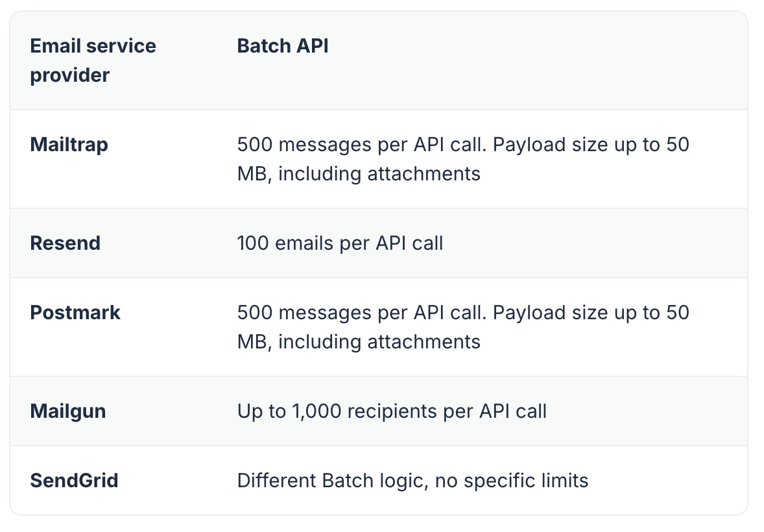Click Postmark's 'MB, including attachments' line
This screenshot has height=532, width=764.
[359, 342]
